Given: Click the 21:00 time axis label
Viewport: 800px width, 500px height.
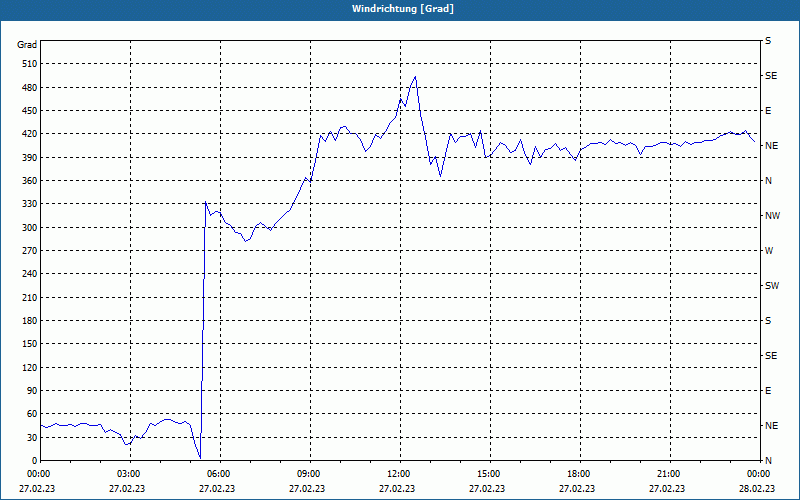Looking at the screenshot, I should point(670,474).
